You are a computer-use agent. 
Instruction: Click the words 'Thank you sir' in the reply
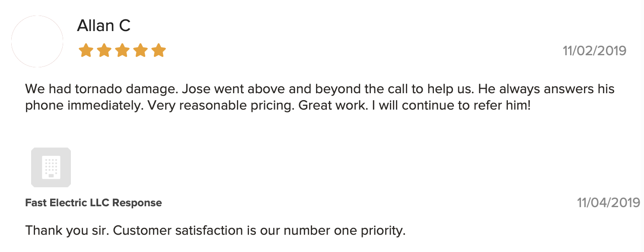(67, 230)
